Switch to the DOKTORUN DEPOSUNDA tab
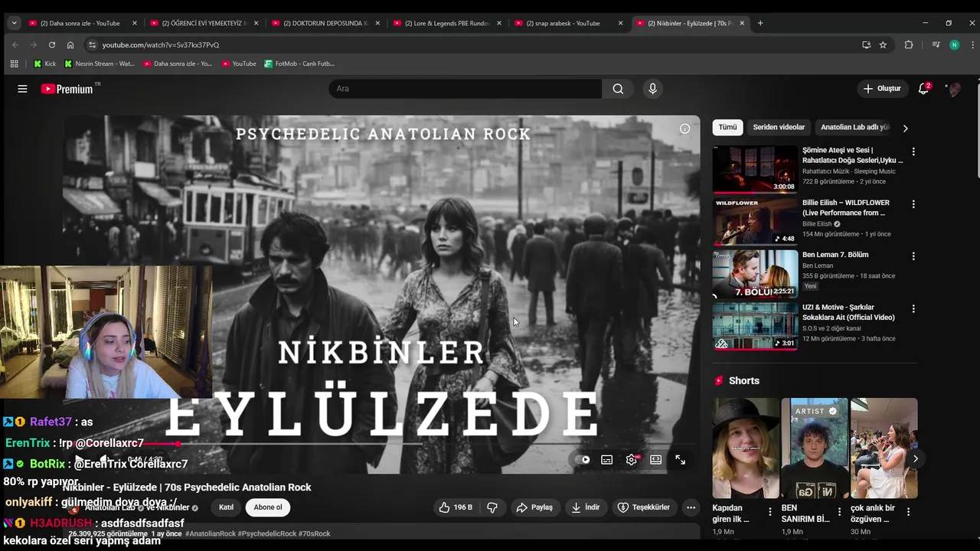Viewport: 980px width, 551px height. tap(325, 23)
